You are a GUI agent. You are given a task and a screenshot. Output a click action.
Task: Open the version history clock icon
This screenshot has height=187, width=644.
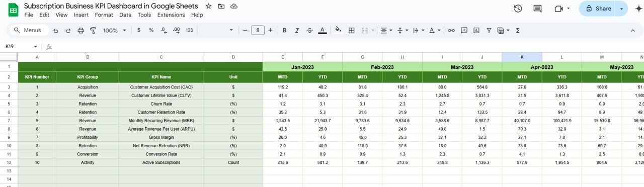(518, 9)
